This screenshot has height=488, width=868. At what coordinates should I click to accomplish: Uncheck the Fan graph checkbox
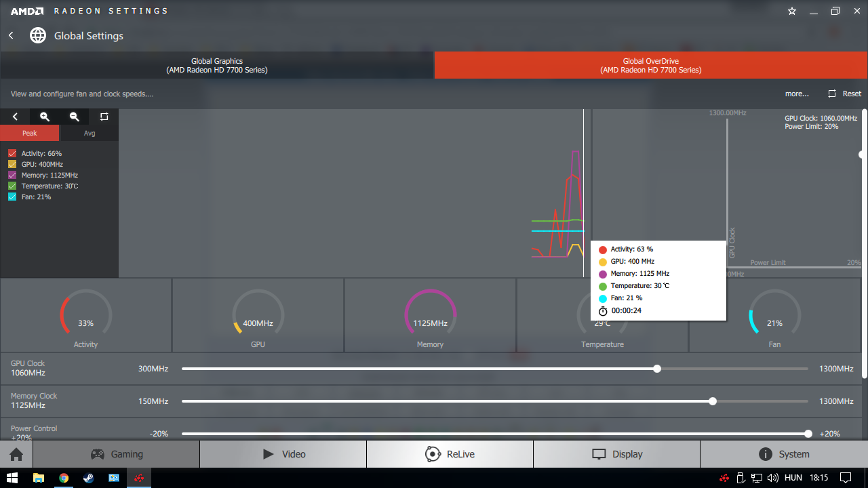(12, 197)
